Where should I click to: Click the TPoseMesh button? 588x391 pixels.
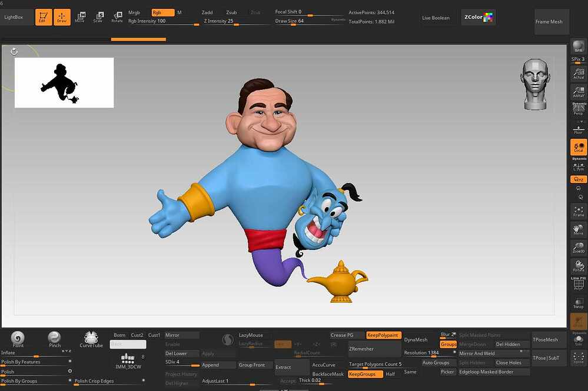549,340
